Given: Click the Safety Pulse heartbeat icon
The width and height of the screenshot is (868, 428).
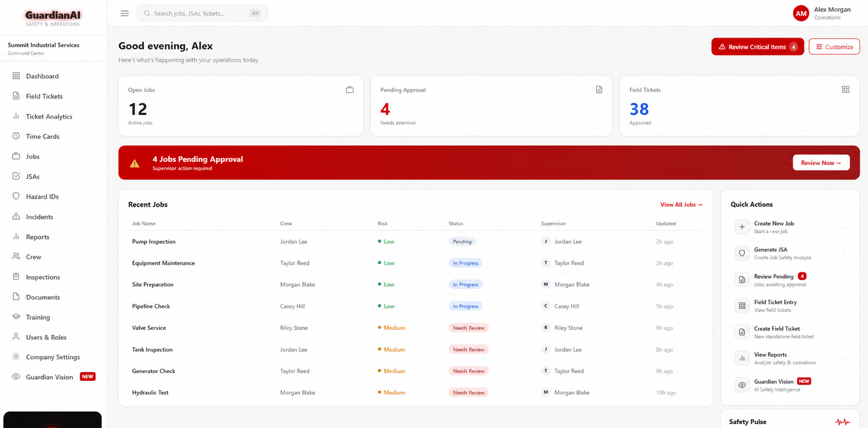Looking at the screenshot, I should (x=843, y=422).
